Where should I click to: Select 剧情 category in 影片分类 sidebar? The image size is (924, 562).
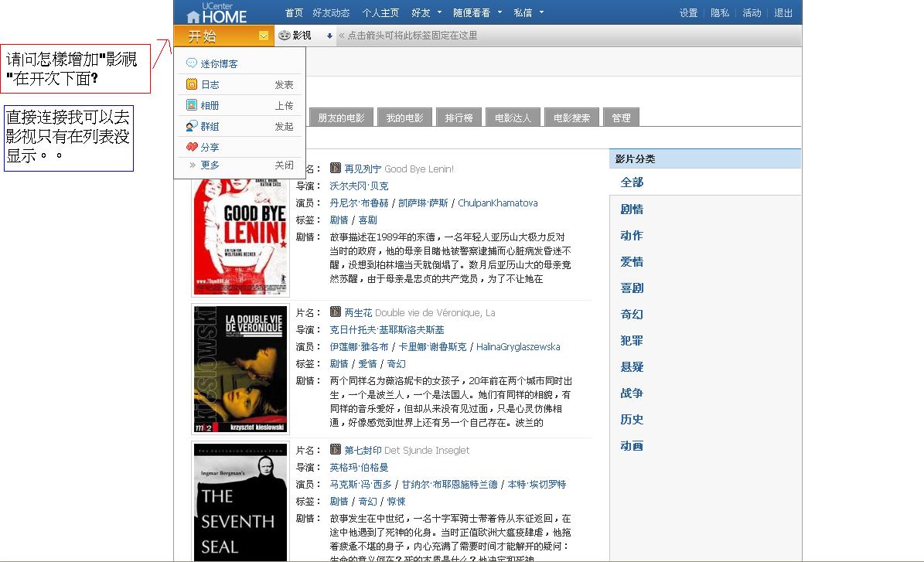click(x=632, y=209)
